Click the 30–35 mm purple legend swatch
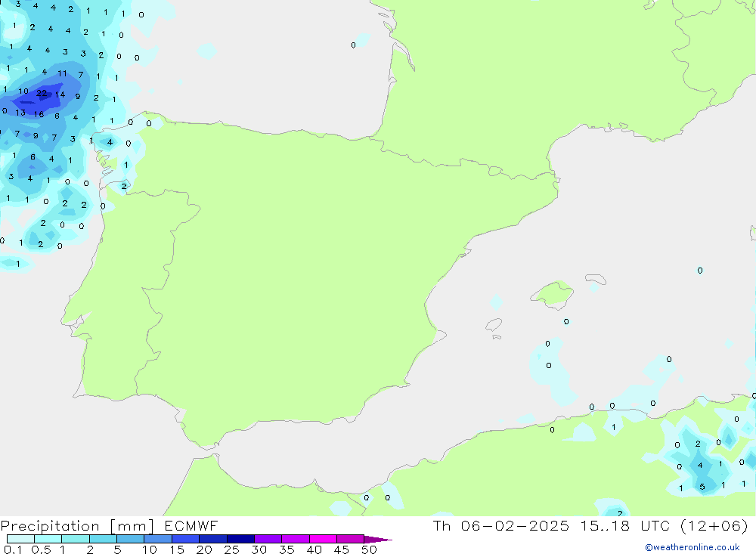The width and height of the screenshot is (756, 554). coord(268,539)
